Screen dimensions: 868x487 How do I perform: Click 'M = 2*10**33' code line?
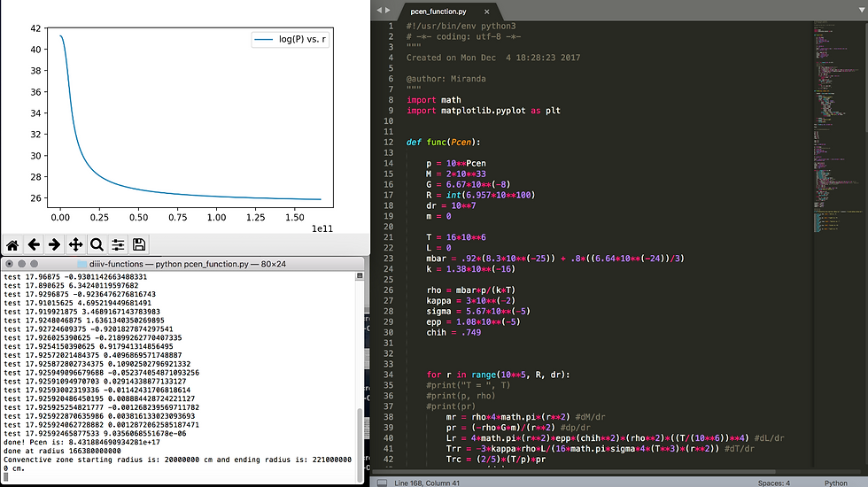456,174
